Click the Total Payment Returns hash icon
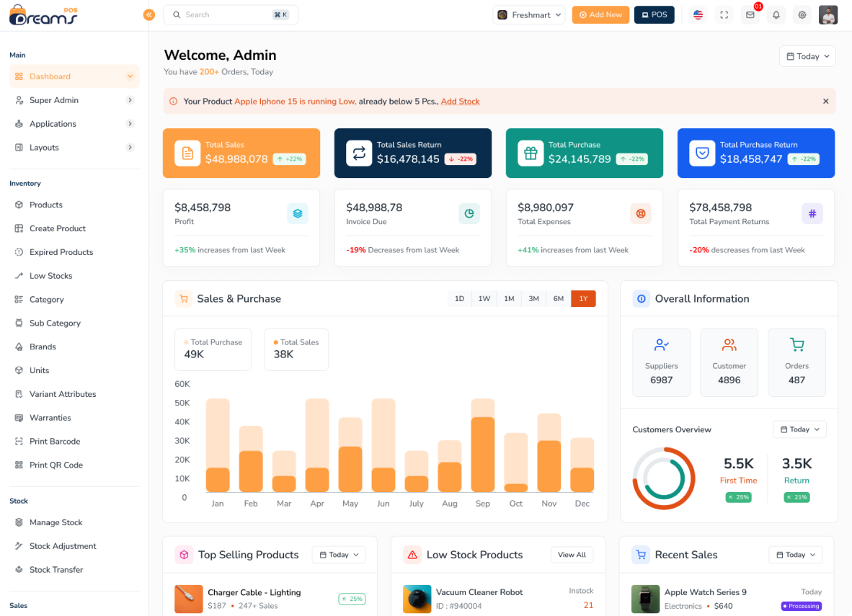This screenshot has width=852, height=616. (812, 213)
